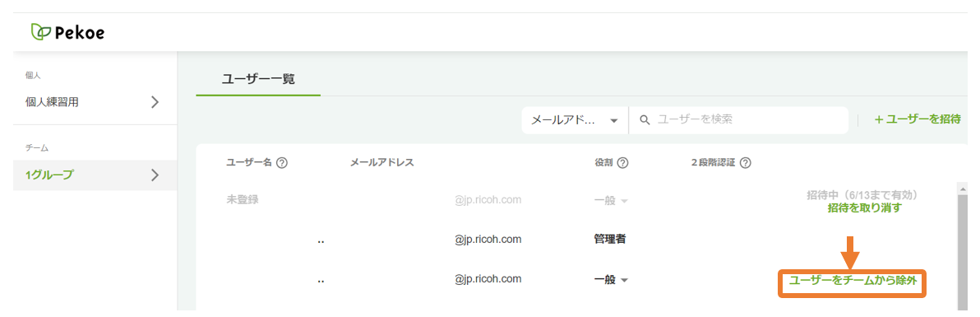Click the 役割 column header

603,163
